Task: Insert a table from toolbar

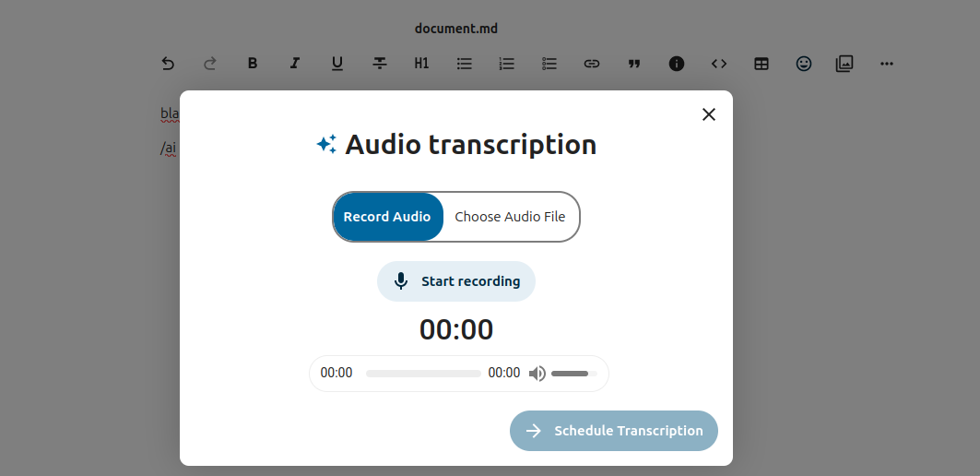Action: [762, 64]
